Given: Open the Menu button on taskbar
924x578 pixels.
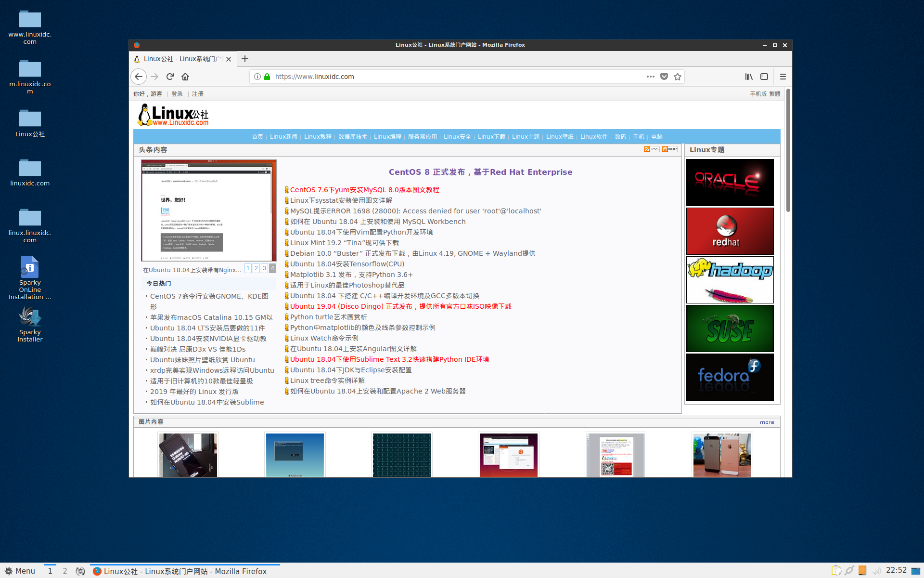Looking at the screenshot, I should click(20, 571).
